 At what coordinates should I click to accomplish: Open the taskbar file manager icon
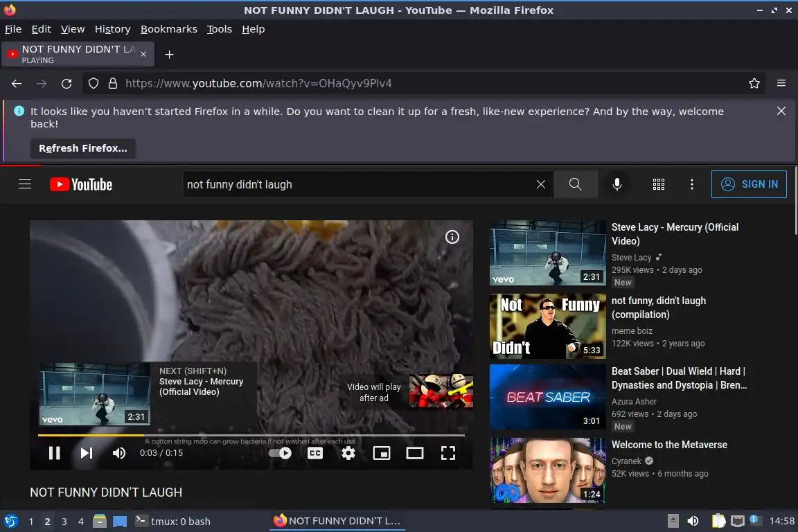(x=100, y=522)
